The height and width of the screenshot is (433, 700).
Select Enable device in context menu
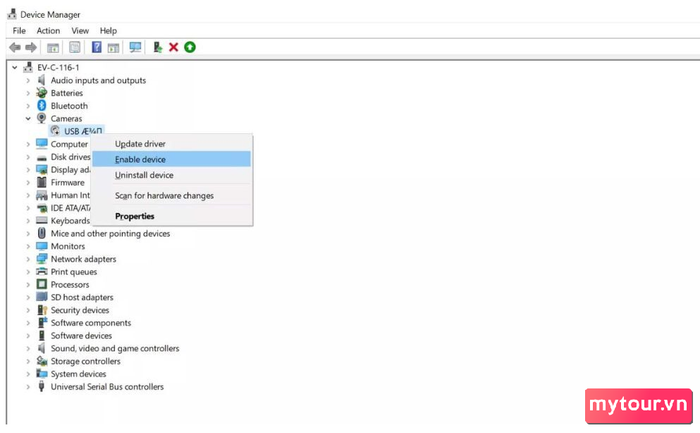coord(171,159)
